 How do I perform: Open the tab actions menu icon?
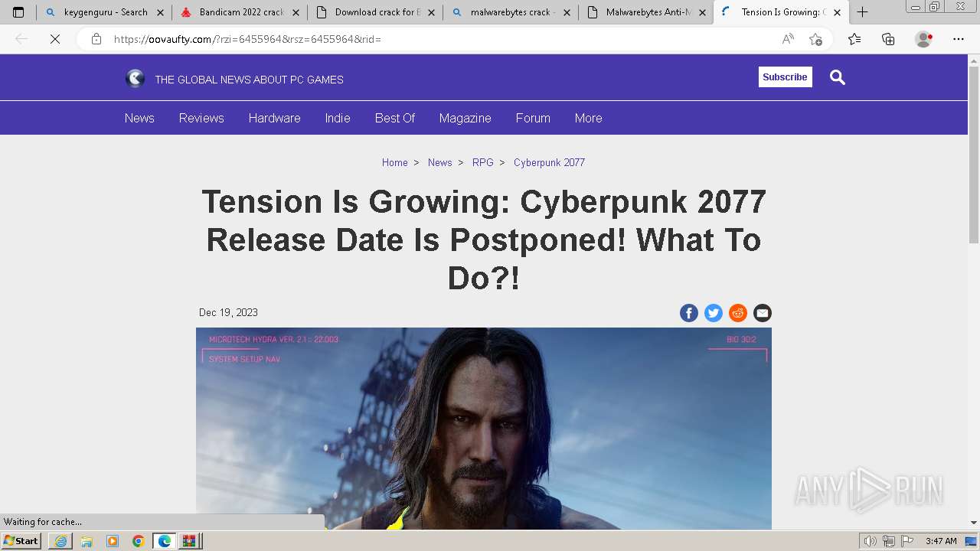pyautogui.click(x=18, y=12)
